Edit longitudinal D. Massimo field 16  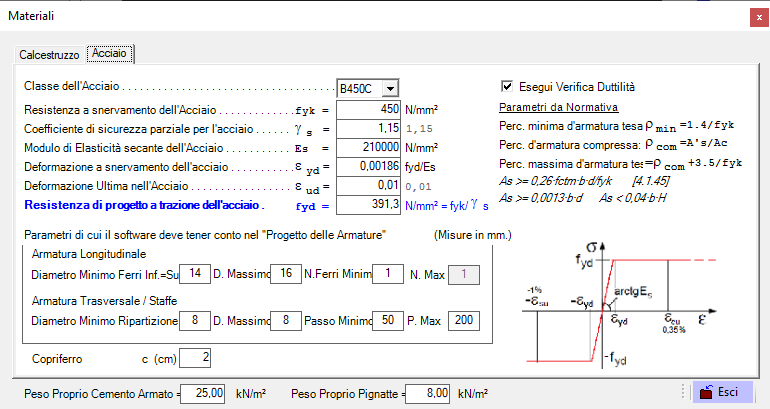pyautogui.click(x=286, y=274)
